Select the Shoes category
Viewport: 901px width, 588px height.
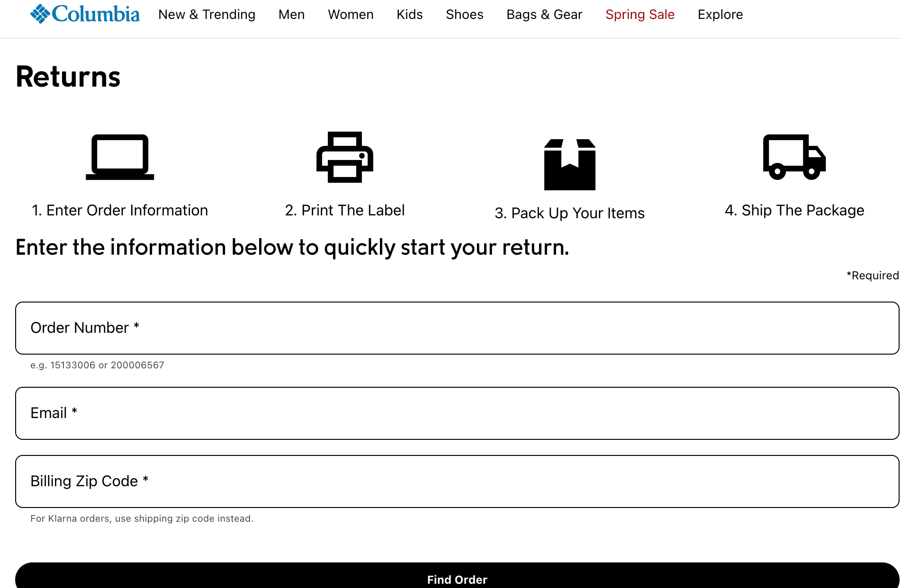464,14
